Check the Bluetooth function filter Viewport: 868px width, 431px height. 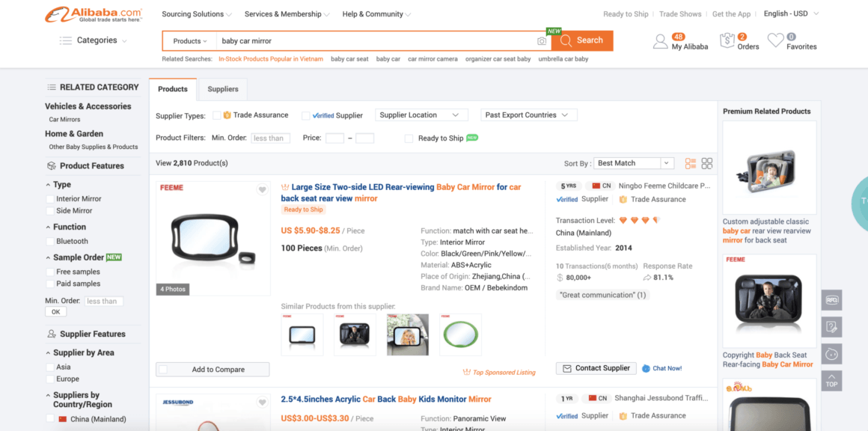pos(50,241)
